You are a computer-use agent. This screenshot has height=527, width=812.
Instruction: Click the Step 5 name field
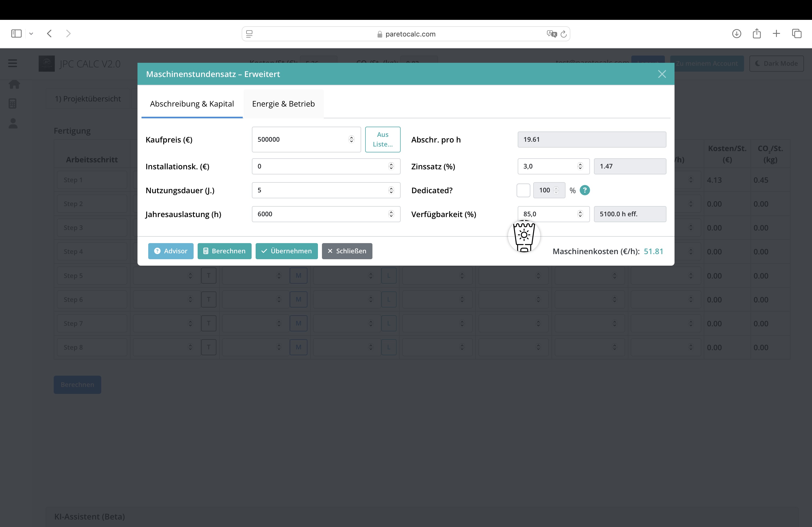tap(92, 275)
